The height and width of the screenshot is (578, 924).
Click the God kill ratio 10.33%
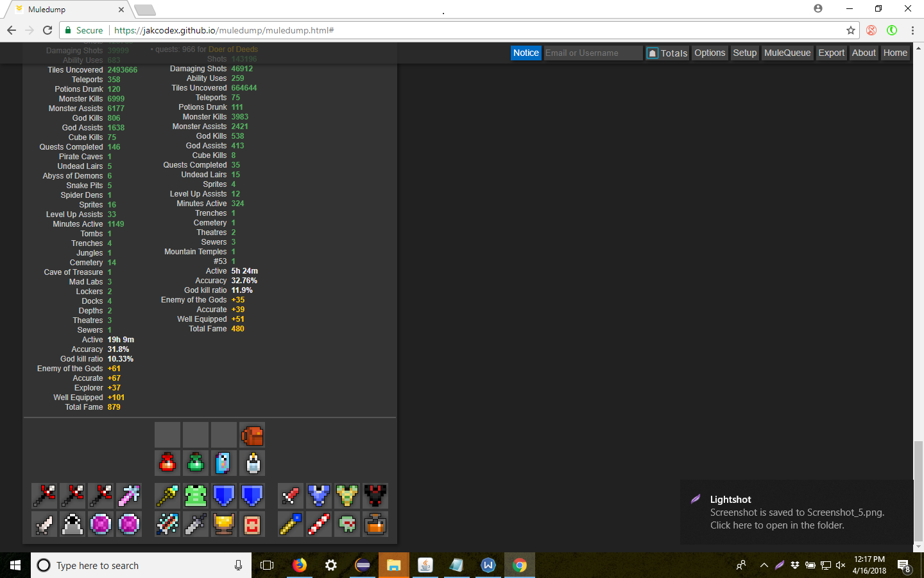(x=120, y=359)
